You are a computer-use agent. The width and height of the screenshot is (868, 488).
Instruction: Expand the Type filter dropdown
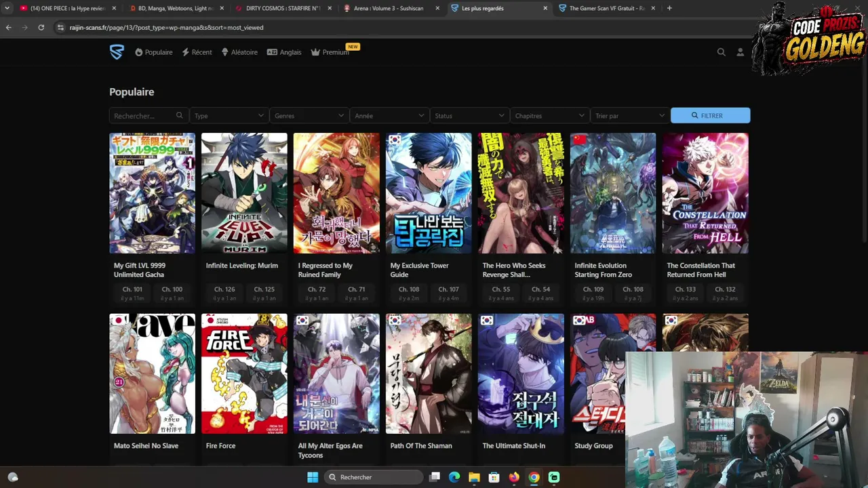pyautogui.click(x=229, y=115)
